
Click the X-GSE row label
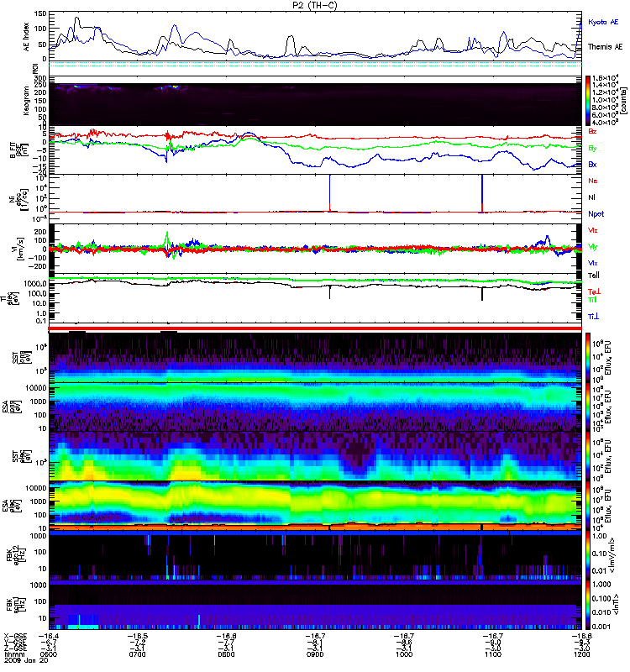tap(15, 636)
